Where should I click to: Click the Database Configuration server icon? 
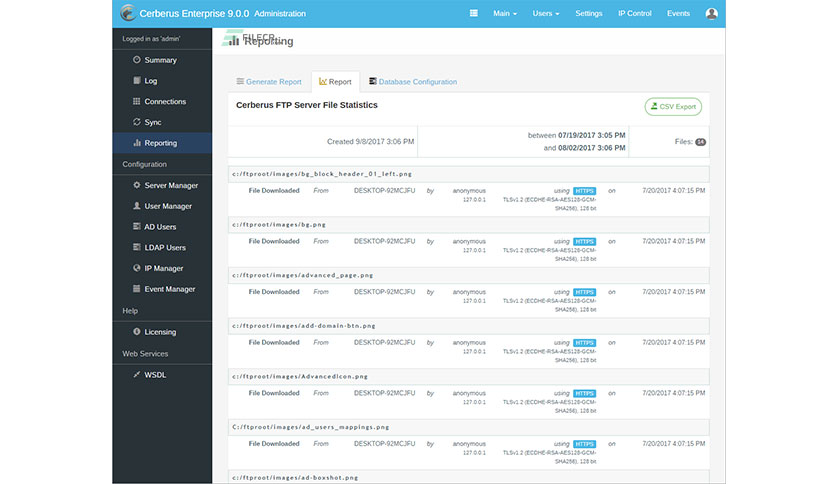coord(373,82)
